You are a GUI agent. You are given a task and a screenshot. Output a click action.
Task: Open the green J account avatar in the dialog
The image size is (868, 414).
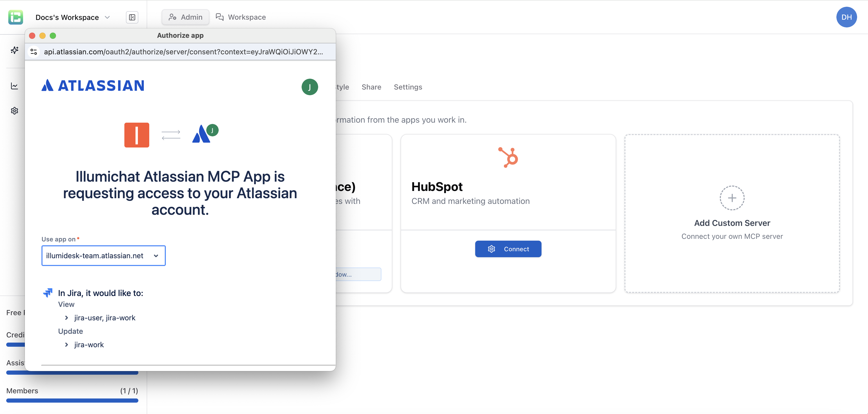[309, 87]
